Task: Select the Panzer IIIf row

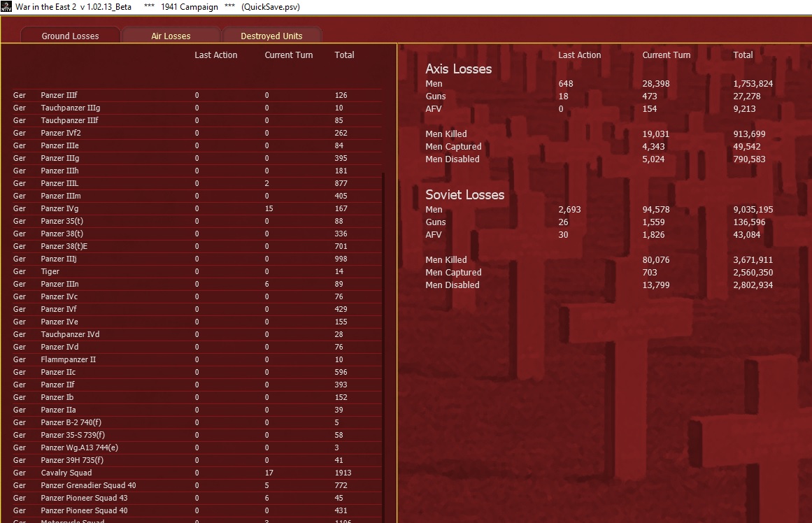Action: 197,95
